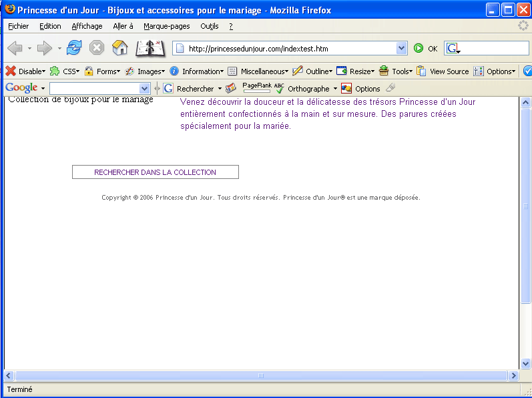This screenshot has height=398, width=532.
Task: Open the Home page icon
Action: click(x=119, y=48)
